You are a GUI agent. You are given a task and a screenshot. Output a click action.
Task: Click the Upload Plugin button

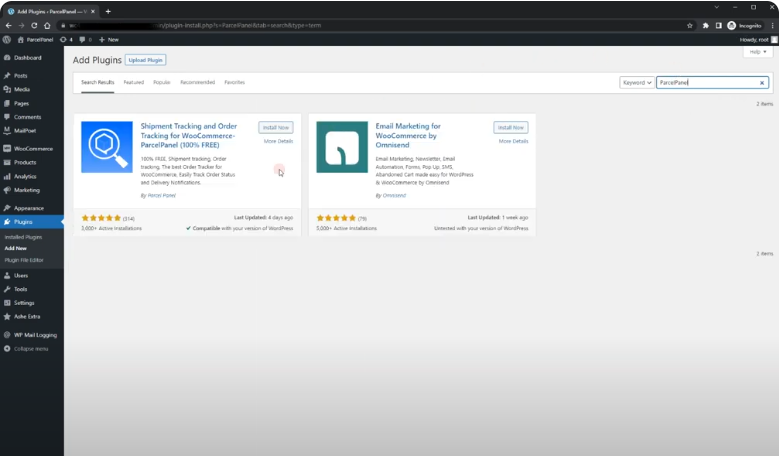pyautogui.click(x=145, y=60)
